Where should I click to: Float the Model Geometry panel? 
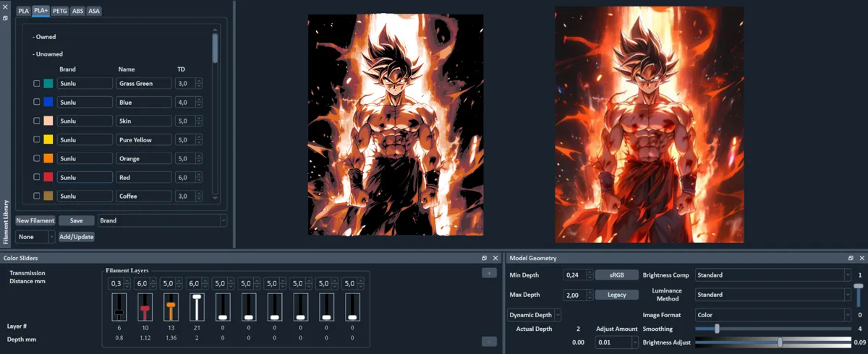851,258
